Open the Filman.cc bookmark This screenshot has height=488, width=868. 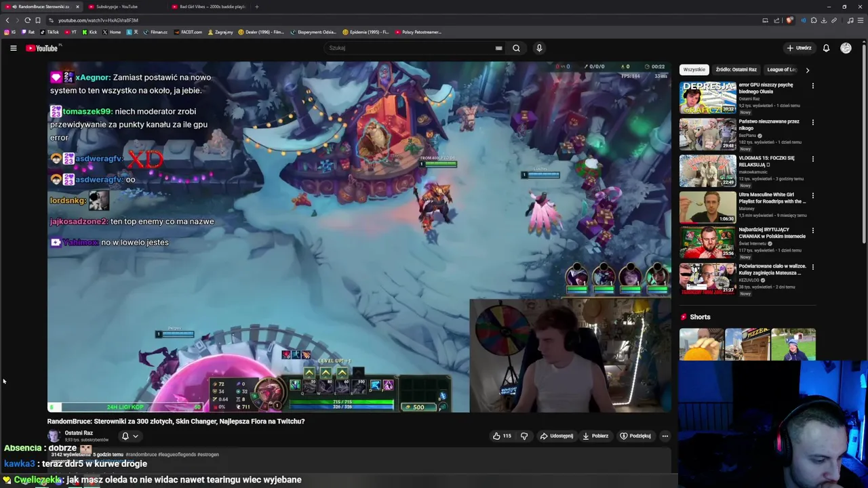click(155, 32)
